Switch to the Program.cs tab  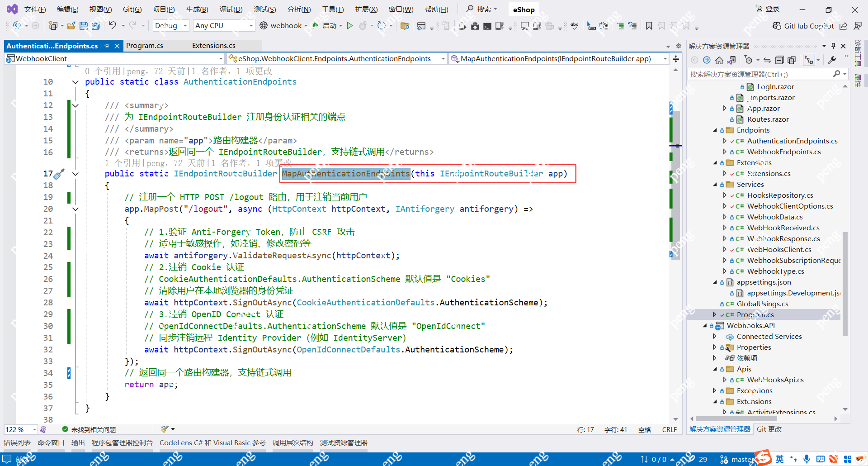(x=145, y=46)
